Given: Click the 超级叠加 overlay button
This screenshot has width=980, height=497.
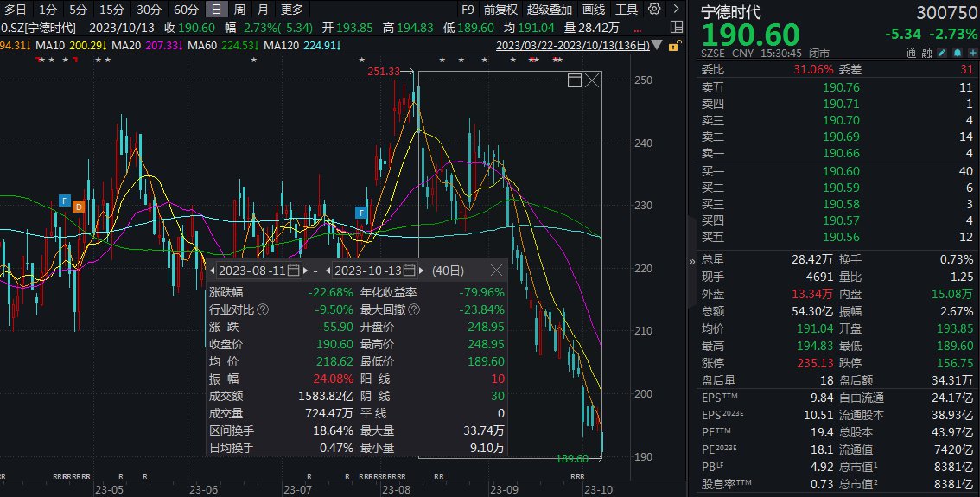Looking at the screenshot, I should pos(550,10).
